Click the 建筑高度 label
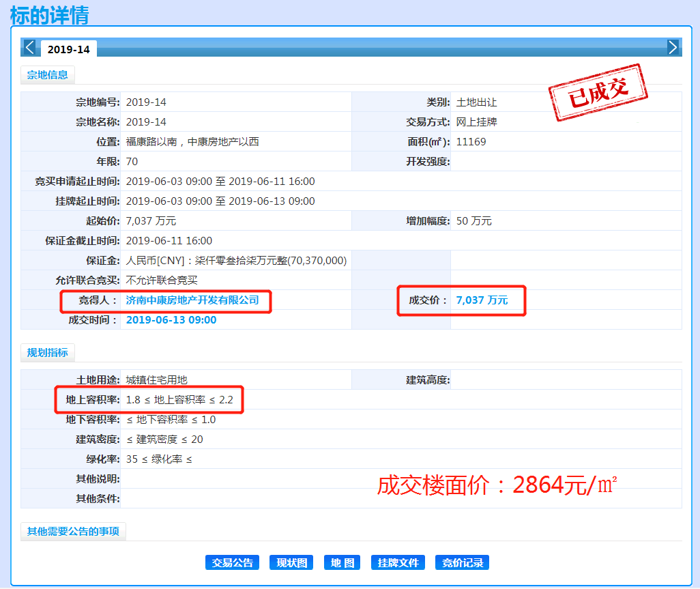Screen dimensions: 700x589 point(428,380)
